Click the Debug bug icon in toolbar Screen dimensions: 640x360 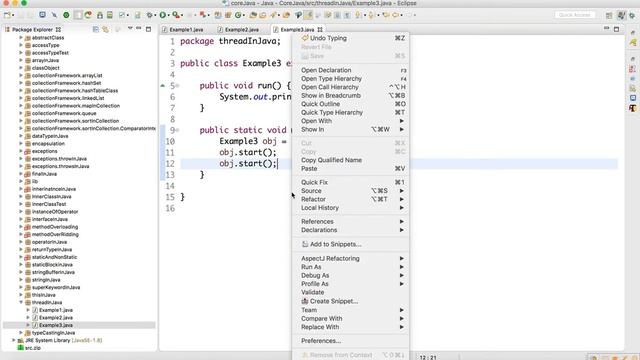pos(150,15)
